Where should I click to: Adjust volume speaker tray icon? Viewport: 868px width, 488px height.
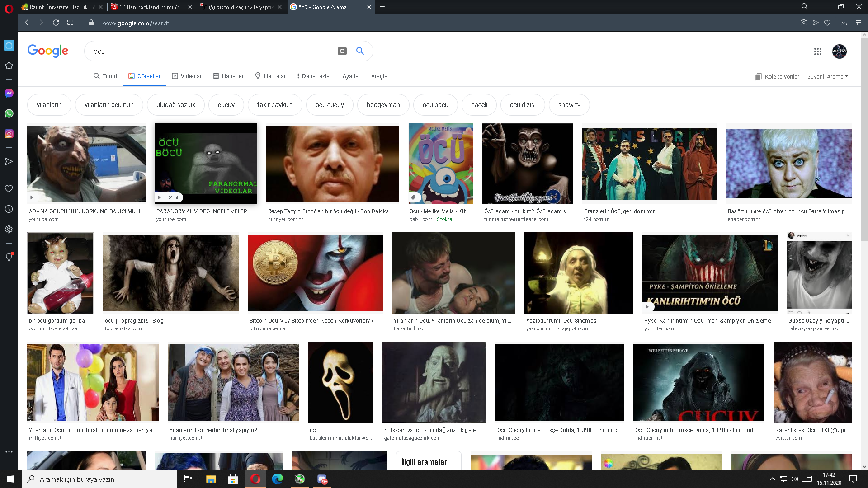click(x=794, y=479)
